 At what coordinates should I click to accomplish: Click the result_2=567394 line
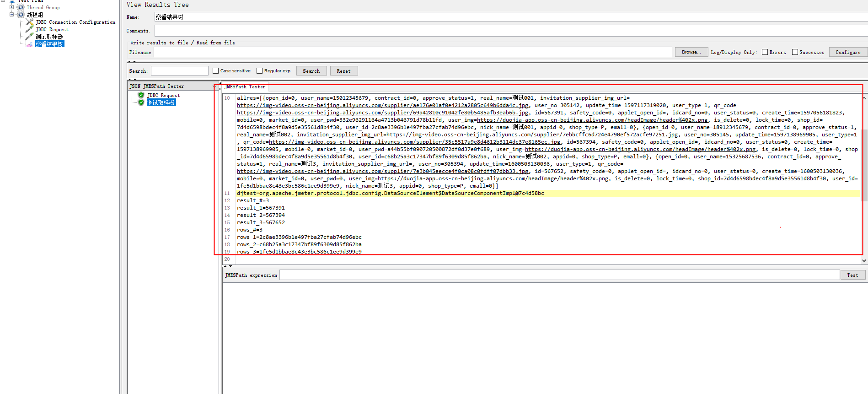(x=261, y=215)
